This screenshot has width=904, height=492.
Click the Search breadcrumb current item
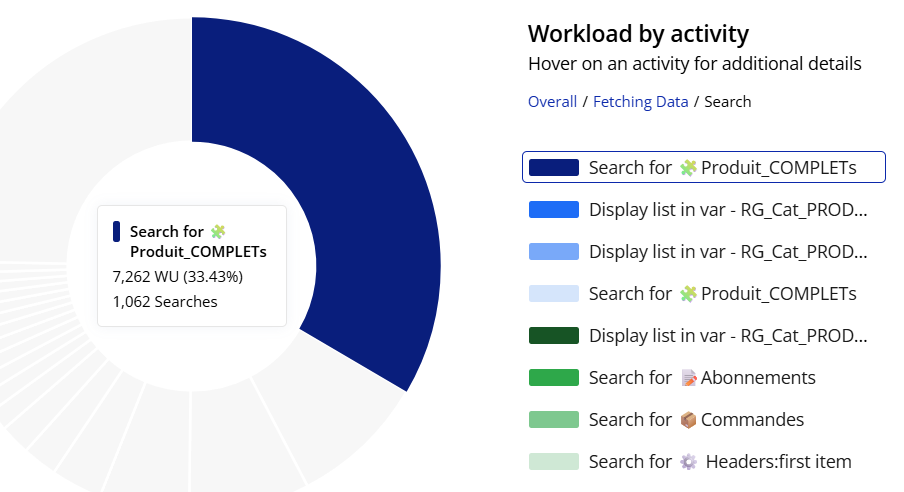click(x=728, y=102)
